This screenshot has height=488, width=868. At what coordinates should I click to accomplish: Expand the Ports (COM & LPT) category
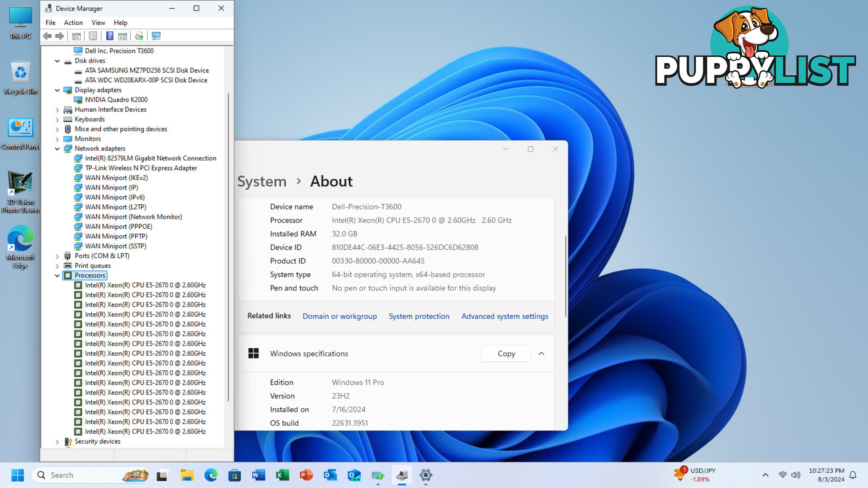(x=57, y=256)
